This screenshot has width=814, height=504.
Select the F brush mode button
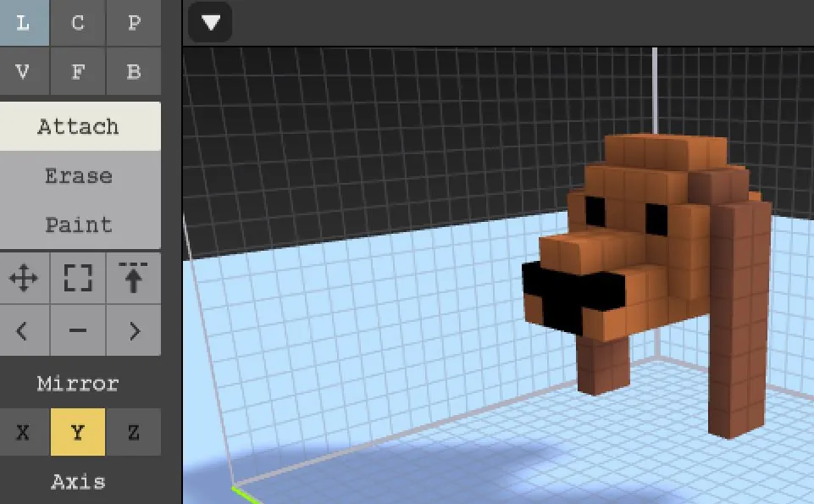tap(78, 71)
